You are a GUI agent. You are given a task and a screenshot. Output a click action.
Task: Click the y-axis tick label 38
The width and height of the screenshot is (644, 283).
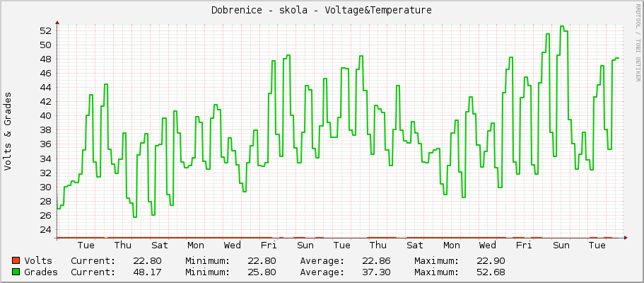coord(45,130)
